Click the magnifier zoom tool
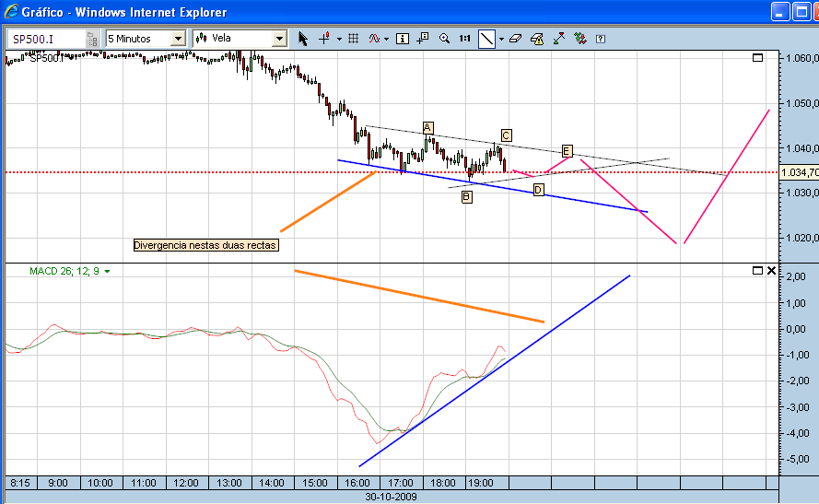 coord(444,39)
